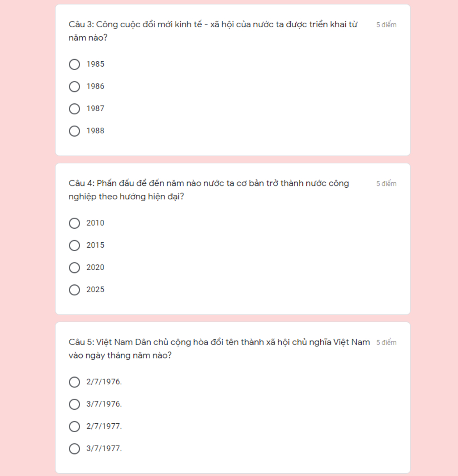
Task: Click the 5 điểm label of Câu 4
Action: [x=386, y=184]
